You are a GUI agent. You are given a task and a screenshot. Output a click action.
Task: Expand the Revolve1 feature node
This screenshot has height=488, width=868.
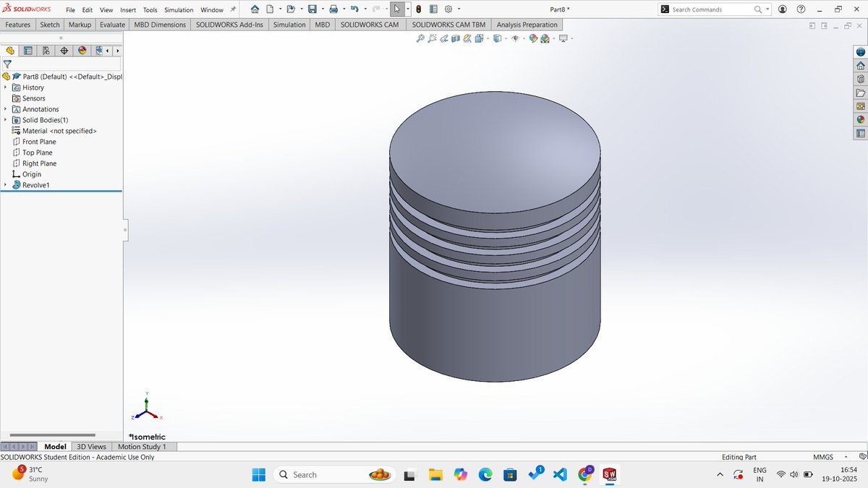click(5, 185)
